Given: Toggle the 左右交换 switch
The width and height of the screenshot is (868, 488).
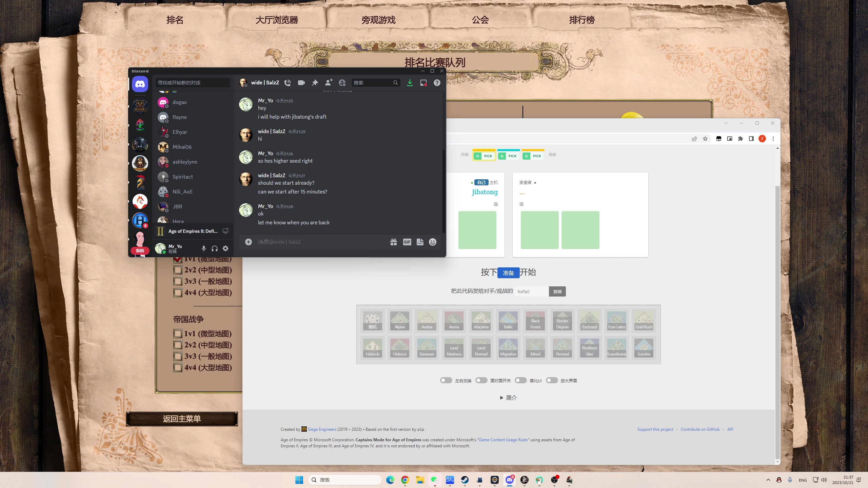Looking at the screenshot, I should pyautogui.click(x=446, y=380).
